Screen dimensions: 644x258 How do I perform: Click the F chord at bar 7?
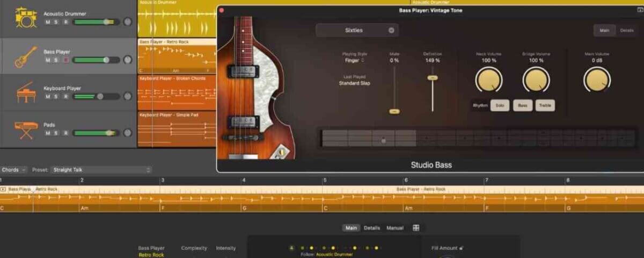pos(487,208)
